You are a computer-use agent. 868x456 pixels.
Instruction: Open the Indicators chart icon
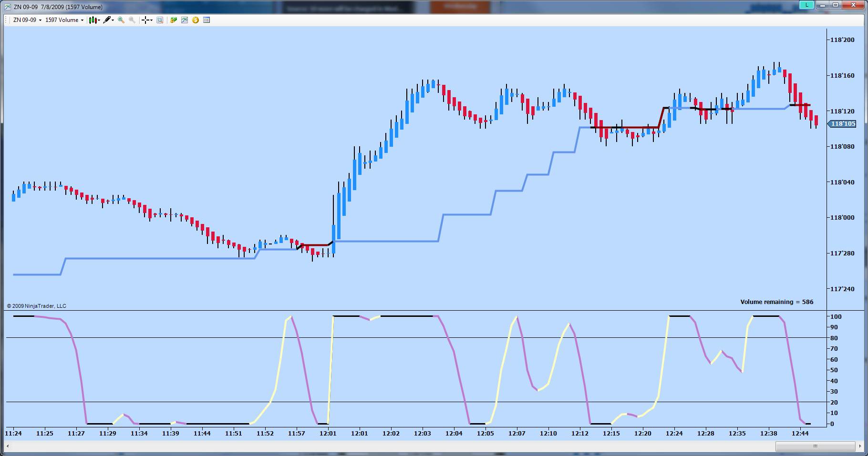[x=185, y=20]
